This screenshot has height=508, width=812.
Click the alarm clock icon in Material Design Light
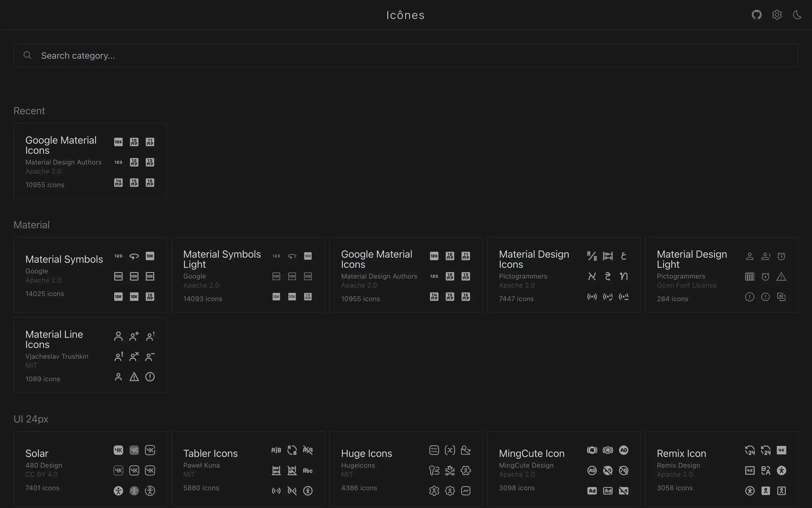click(x=782, y=256)
